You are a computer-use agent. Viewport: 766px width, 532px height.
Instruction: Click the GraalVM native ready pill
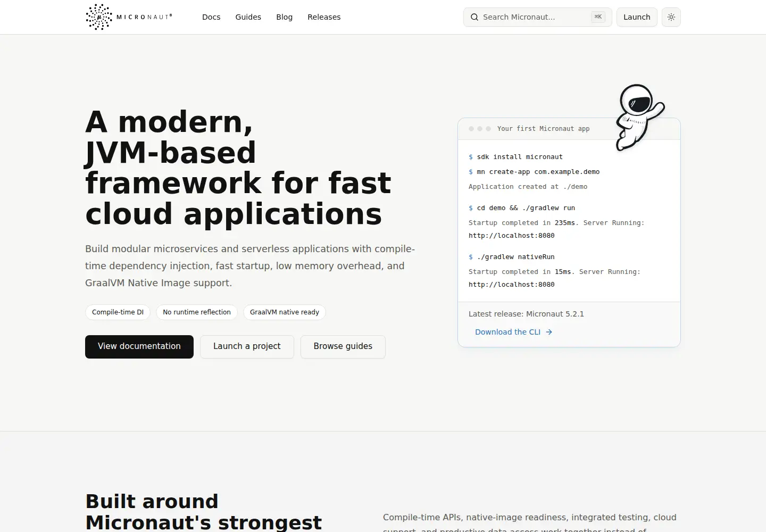click(x=285, y=312)
